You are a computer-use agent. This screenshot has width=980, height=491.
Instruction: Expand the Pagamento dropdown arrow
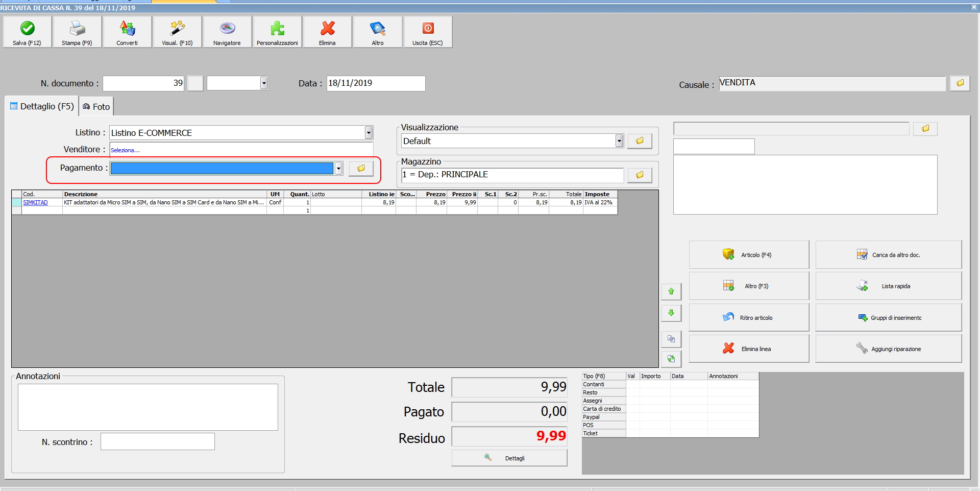pyautogui.click(x=338, y=168)
